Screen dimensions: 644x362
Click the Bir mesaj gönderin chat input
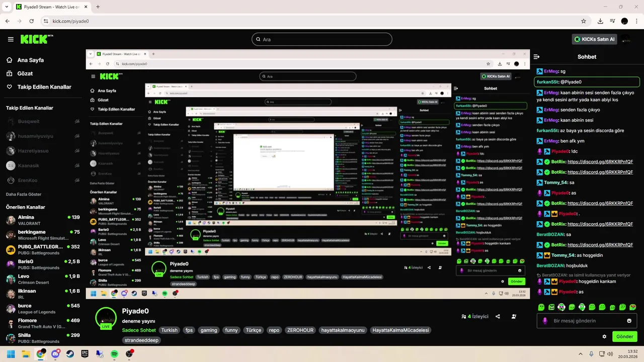click(587, 321)
